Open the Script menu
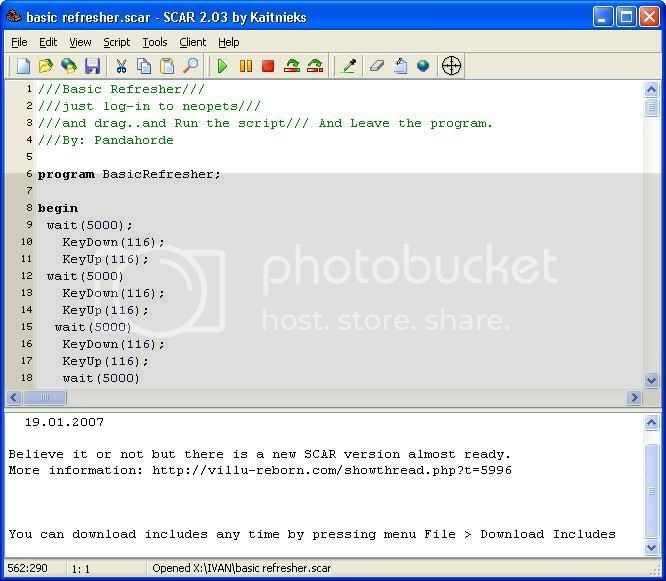Viewport: 666px width, 581px height. (x=116, y=42)
